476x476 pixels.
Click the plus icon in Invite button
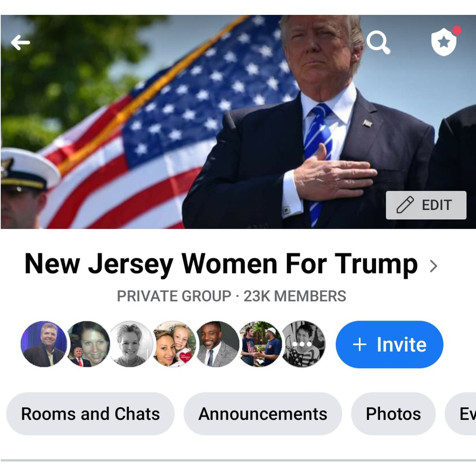click(360, 344)
